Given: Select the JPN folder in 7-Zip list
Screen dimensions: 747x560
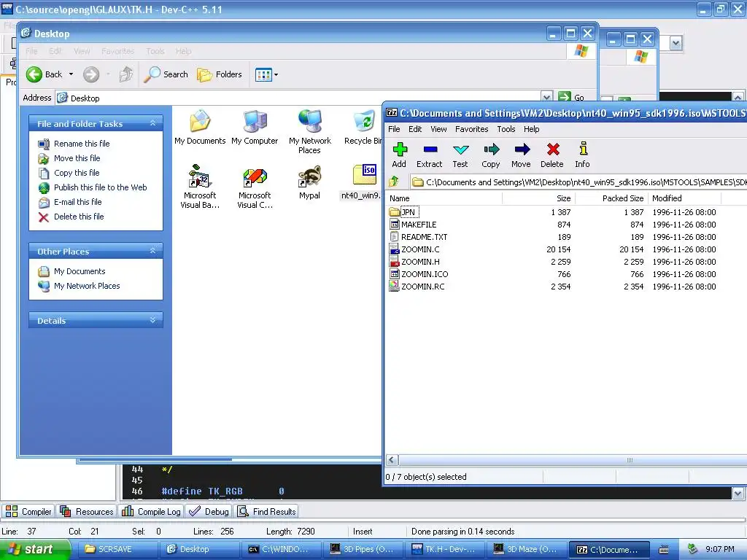Looking at the screenshot, I should 409,212.
